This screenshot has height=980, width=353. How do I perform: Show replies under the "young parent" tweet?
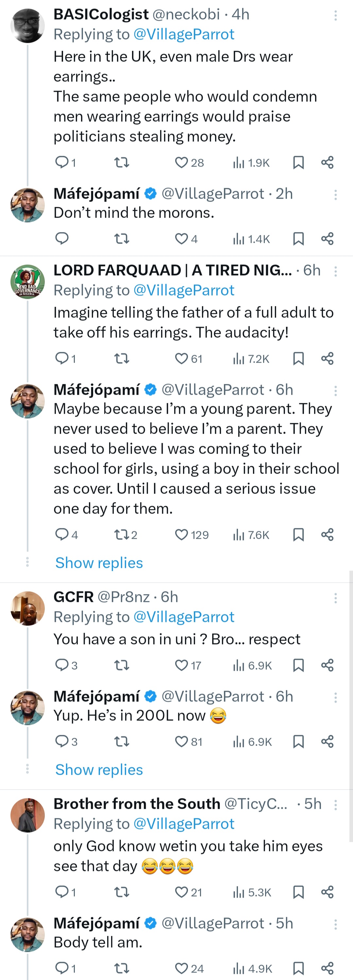pyautogui.click(x=99, y=563)
